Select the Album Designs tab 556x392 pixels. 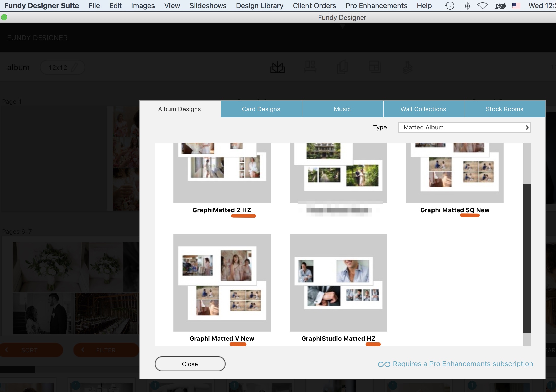[x=180, y=109]
